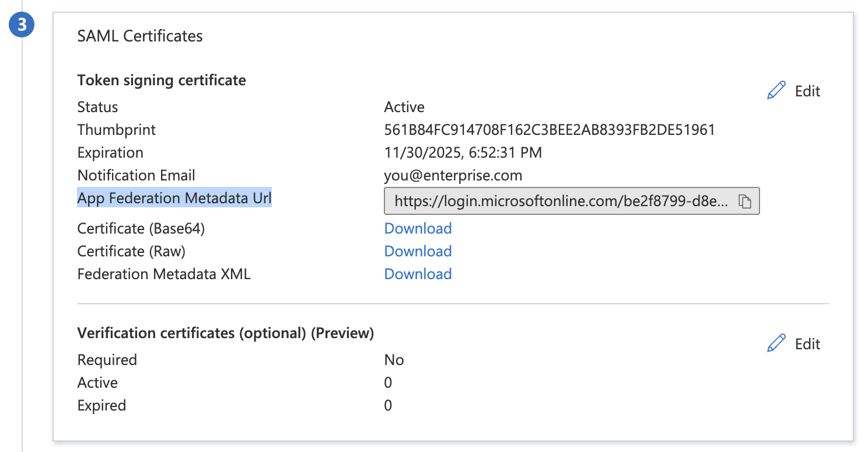This screenshot has height=452, width=868.
Task: Click Download next to Certificate (Raw)
Action: [418, 251]
